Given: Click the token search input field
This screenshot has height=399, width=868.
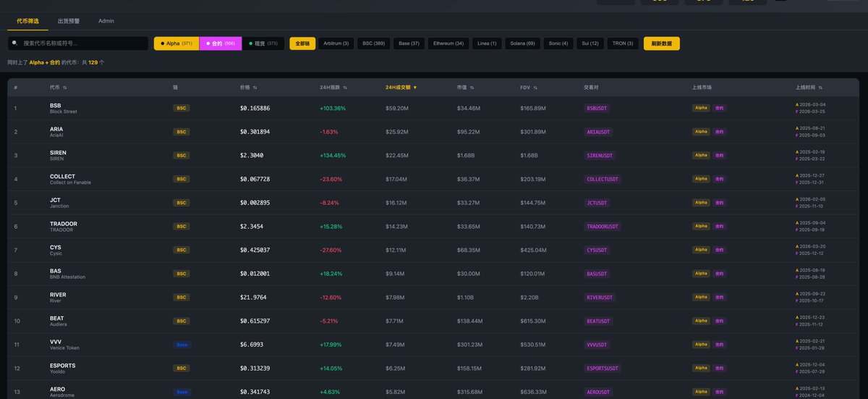Looking at the screenshot, I should 78,43.
